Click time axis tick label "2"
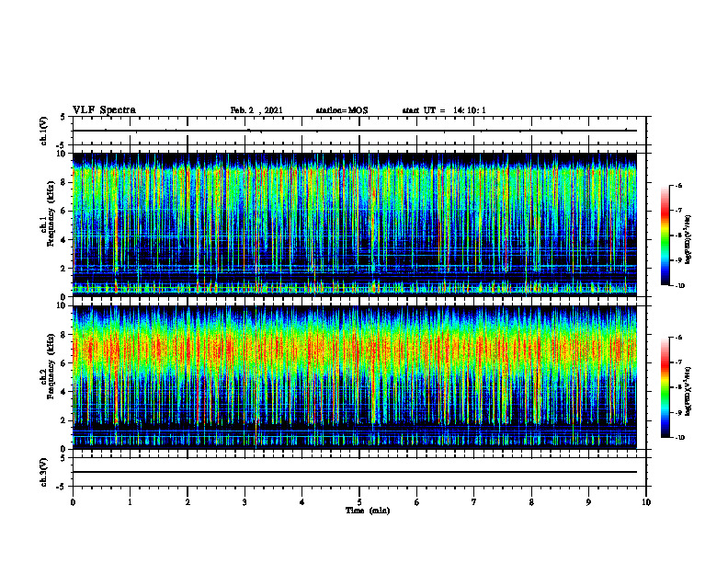The image size is (728, 563). (x=188, y=502)
